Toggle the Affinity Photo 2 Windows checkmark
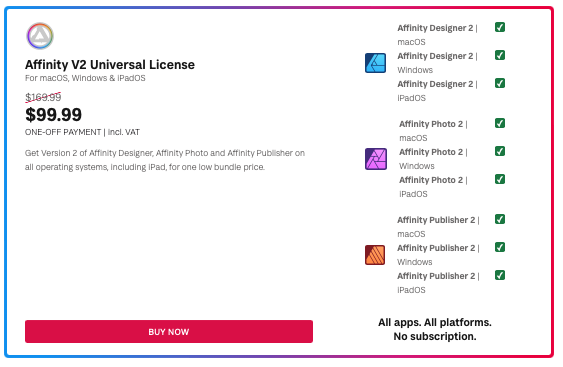Screen dimensions: 563x367 (x=500, y=151)
